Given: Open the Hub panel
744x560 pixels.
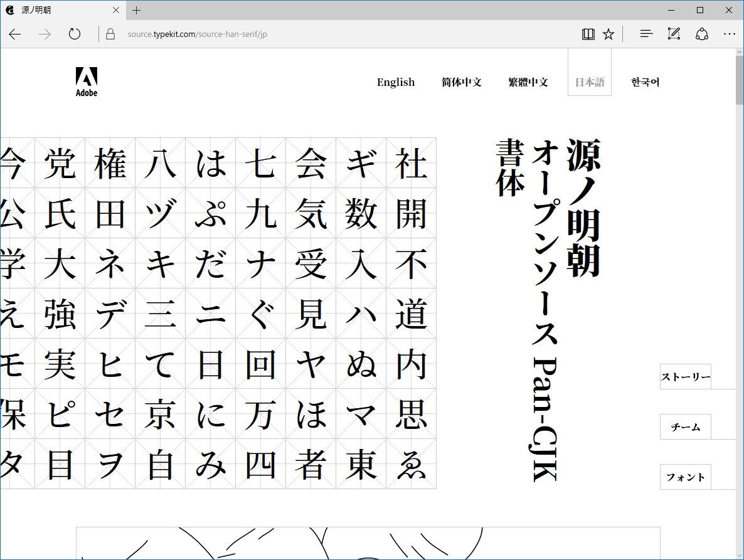Looking at the screenshot, I should pos(646,34).
